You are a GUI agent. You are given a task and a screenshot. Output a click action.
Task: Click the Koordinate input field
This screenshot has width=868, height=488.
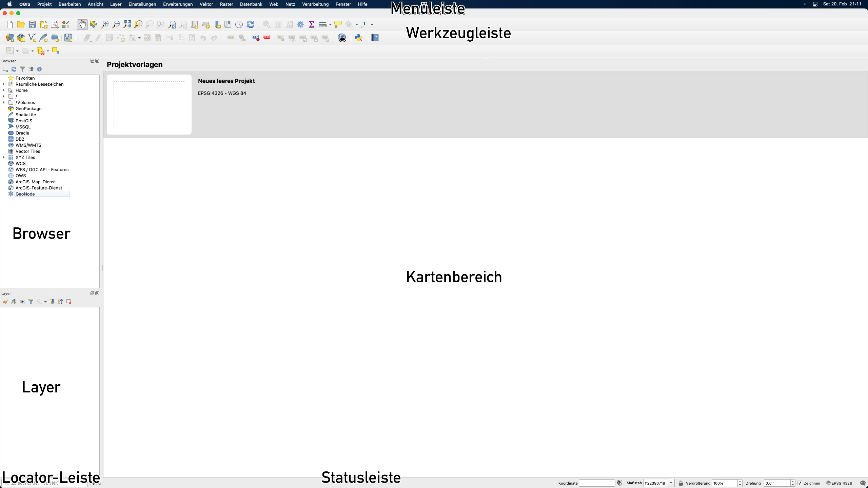[597, 483]
